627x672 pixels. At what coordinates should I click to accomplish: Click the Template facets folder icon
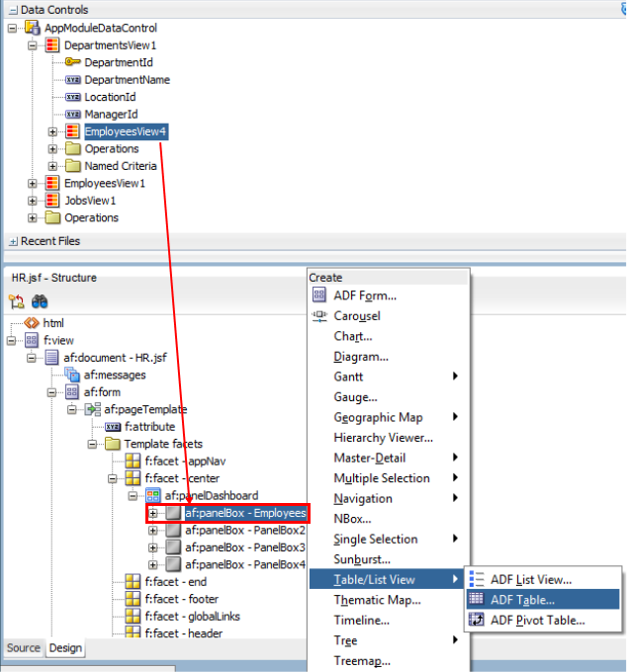click(113, 444)
